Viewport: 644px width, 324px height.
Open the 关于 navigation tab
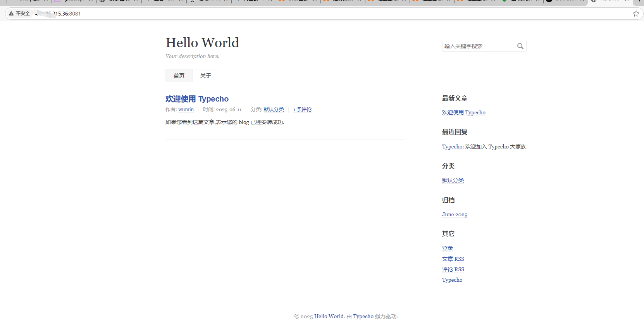pos(206,76)
